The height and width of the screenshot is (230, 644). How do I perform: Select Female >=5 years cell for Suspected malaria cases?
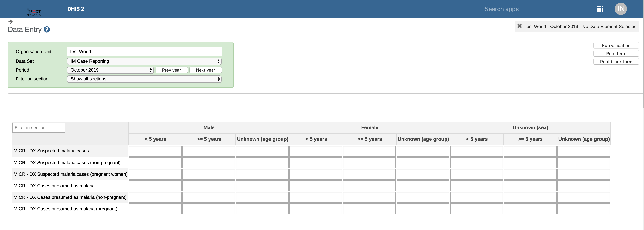pos(369,151)
